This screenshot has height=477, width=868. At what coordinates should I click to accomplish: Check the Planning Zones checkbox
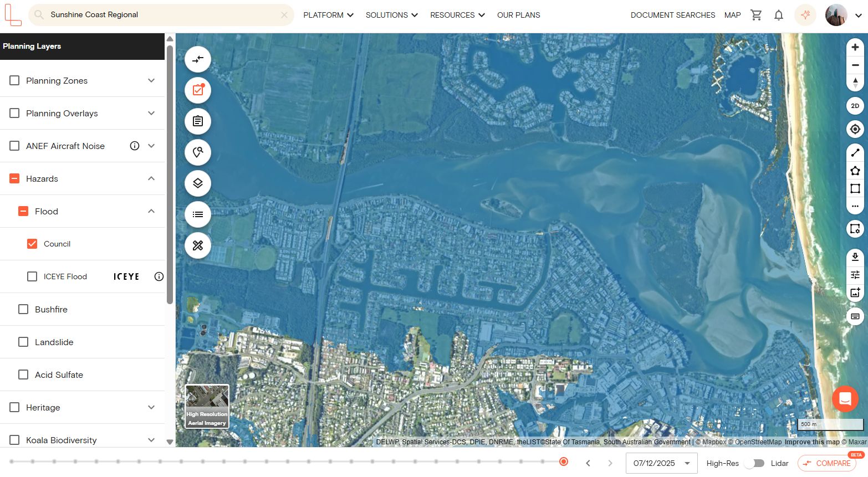coord(14,80)
